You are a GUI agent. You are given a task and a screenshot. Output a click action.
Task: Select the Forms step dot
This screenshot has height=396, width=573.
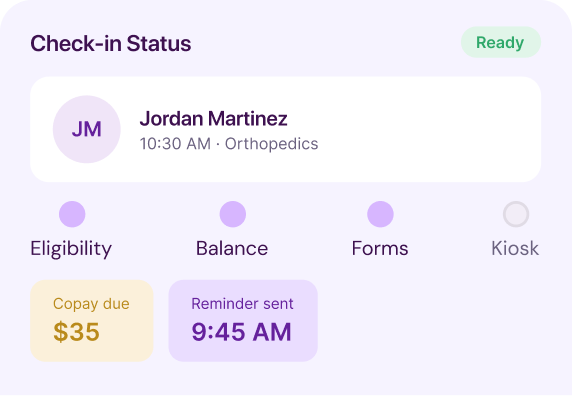380,214
